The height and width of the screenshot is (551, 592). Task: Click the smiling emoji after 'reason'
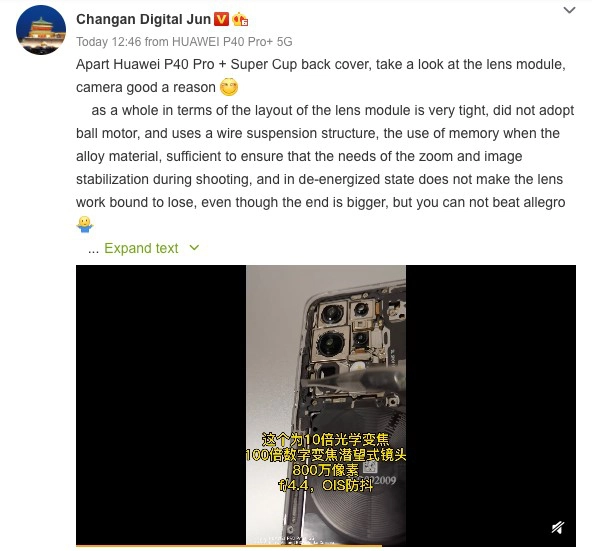tap(229, 87)
